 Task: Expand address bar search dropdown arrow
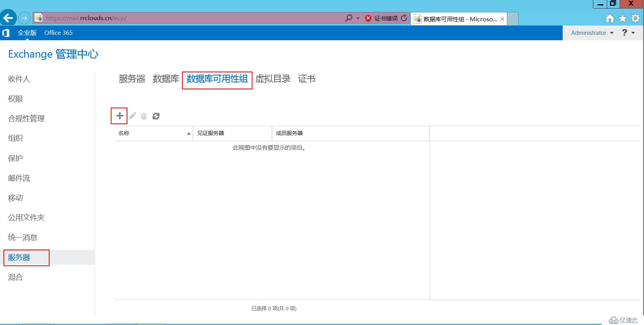tap(357, 18)
